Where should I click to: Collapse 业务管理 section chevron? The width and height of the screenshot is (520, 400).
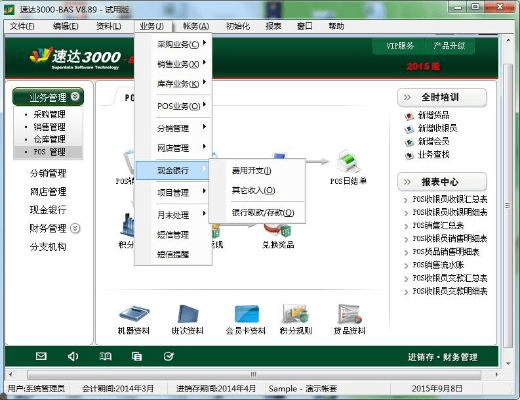[x=75, y=97]
